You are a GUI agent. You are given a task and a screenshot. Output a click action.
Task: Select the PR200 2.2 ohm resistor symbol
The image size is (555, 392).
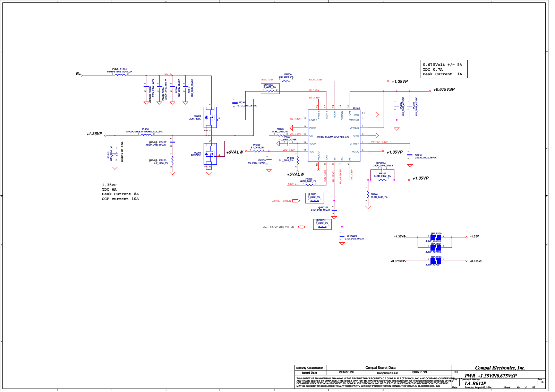click(286, 80)
